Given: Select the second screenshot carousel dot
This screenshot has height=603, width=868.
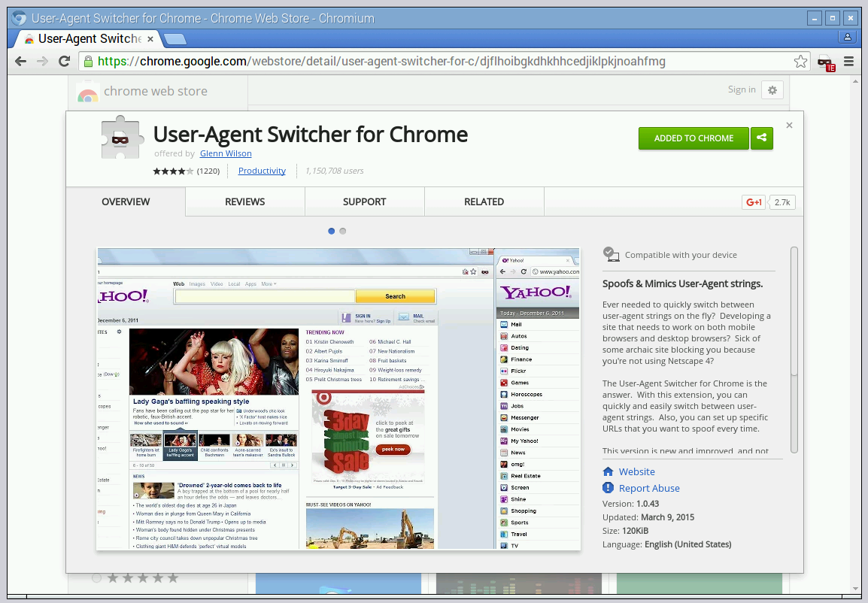Looking at the screenshot, I should point(343,232).
